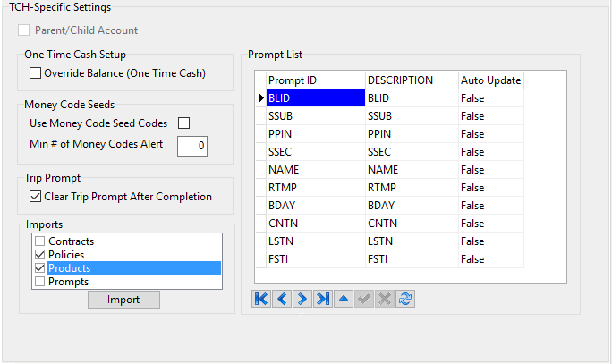
Task: Click the post edit checkmark button
Action: pos(364,299)
